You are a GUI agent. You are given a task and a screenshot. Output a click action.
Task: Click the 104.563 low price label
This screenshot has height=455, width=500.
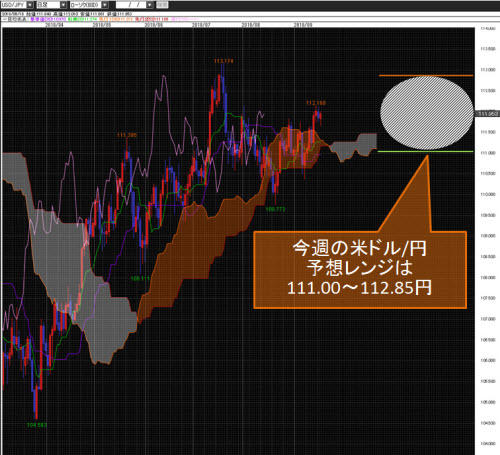(37, 425)
